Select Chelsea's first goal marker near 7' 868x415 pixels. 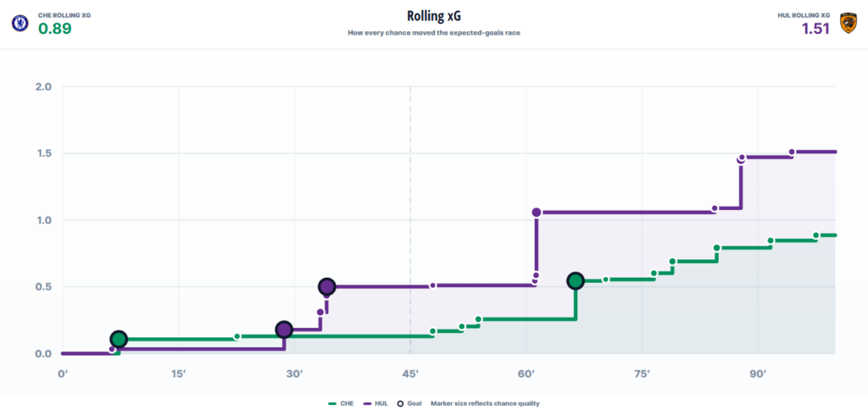[x=119, y=339]
